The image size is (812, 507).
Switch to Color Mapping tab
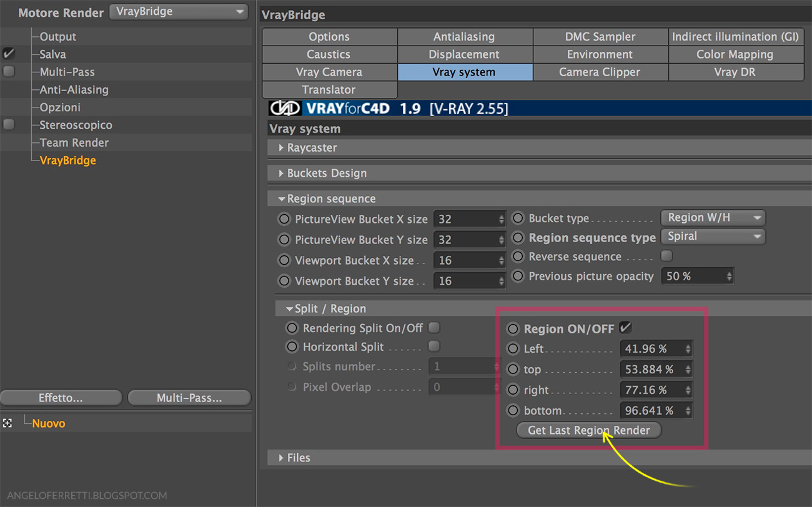pyautogui.click(x=736, y=54)
